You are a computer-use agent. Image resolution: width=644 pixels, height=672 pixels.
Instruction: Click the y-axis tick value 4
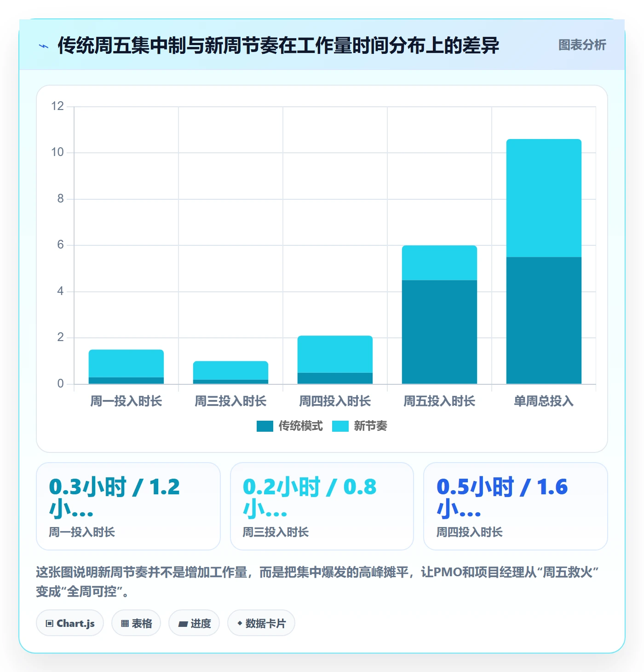pos(60,291)
